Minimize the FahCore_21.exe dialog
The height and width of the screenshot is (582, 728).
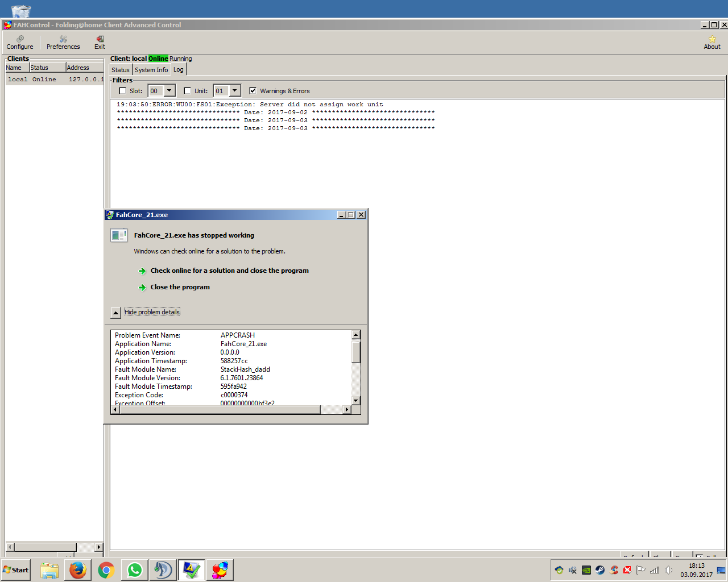click(341, 215)
